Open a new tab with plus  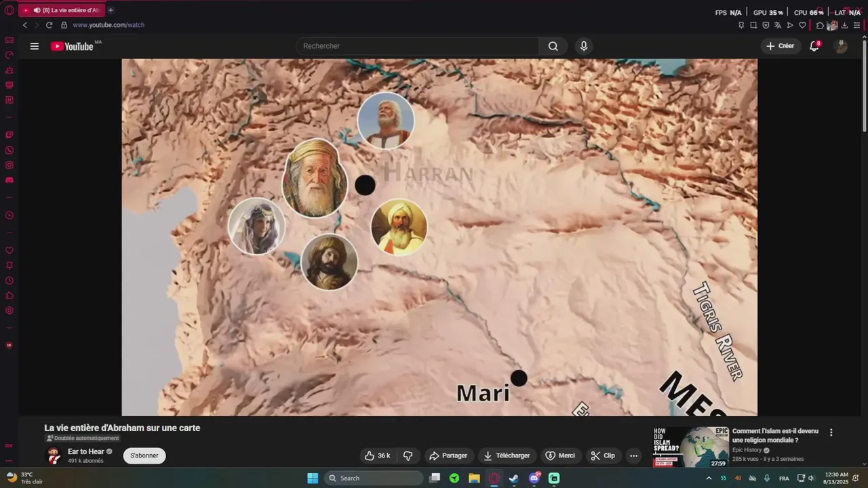[x=111, y=10]
